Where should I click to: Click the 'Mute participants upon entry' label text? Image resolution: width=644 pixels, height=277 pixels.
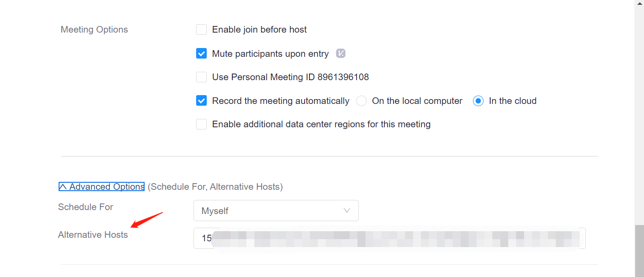tap(270, 54)
